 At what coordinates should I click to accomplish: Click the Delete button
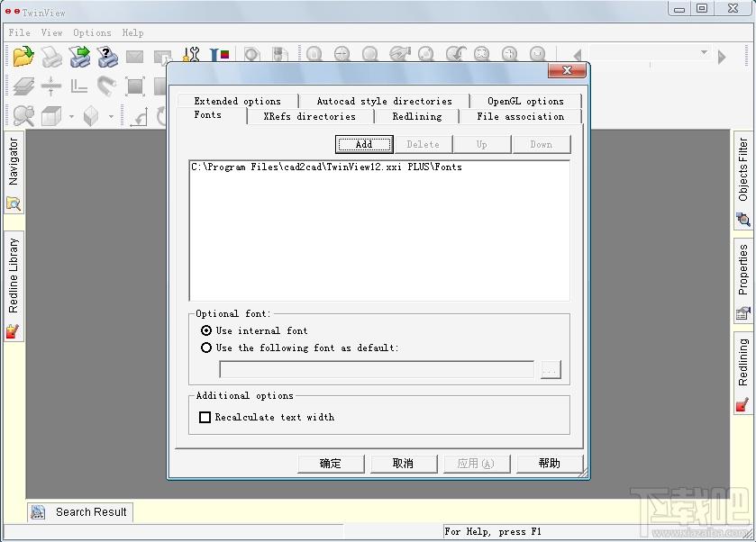tap(424, 145)
